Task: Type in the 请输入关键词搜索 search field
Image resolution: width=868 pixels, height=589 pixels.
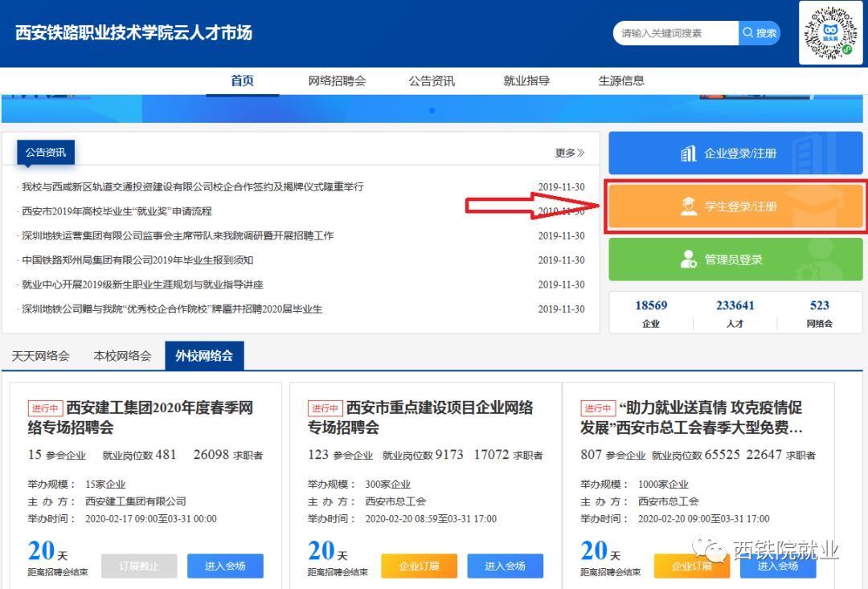Action: pyautogui.click(x=677, y=33)
